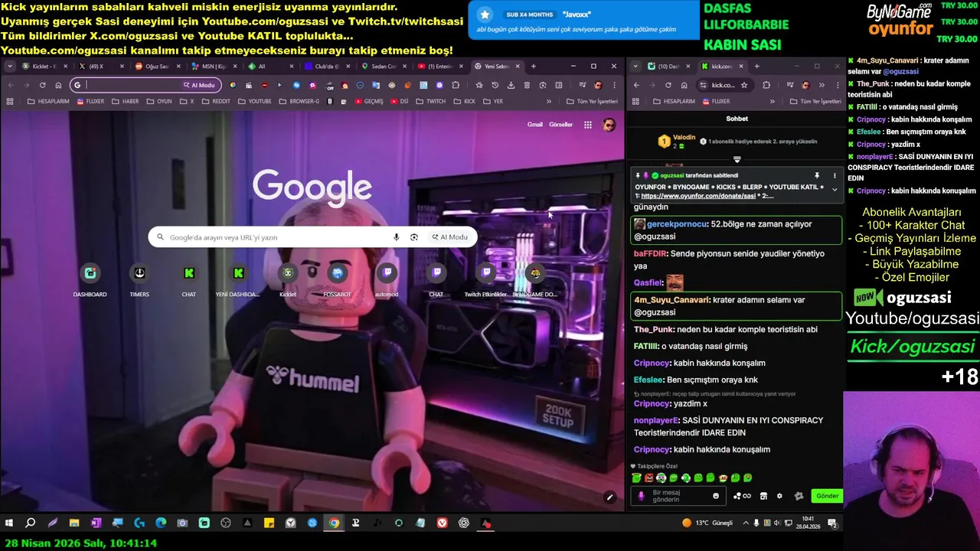Reload the page in the left Chrome window
980x551 pixels.
(42, 85)
